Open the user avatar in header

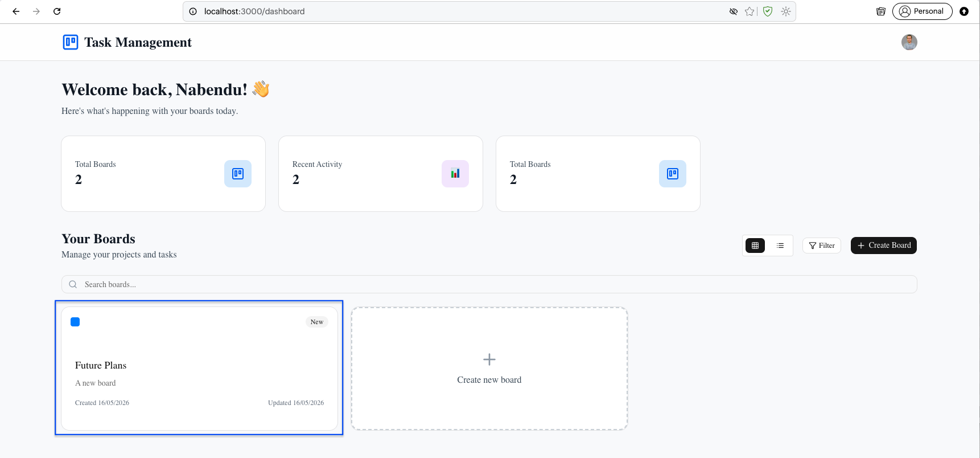909,42
